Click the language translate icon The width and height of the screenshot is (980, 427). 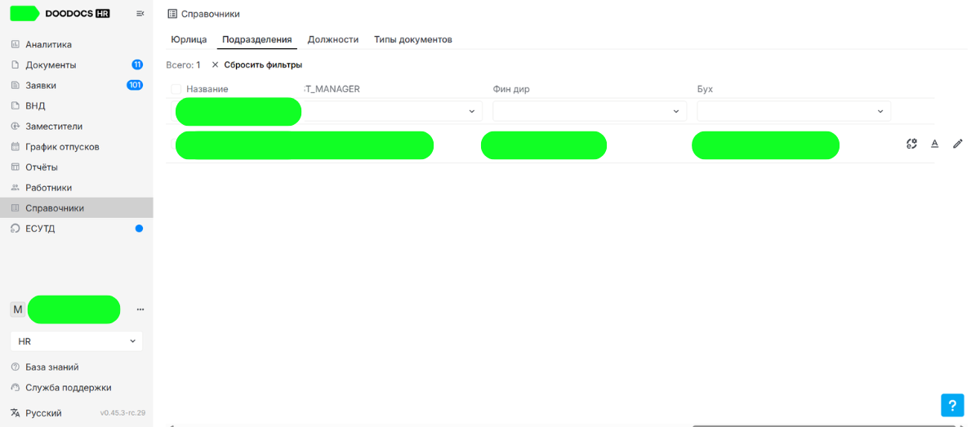(15, 413)
